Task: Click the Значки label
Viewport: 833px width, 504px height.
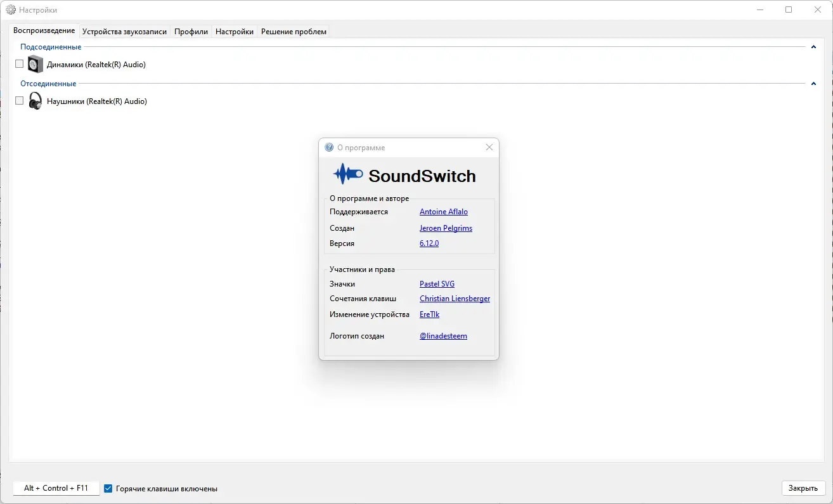Action: coord(342,284)
